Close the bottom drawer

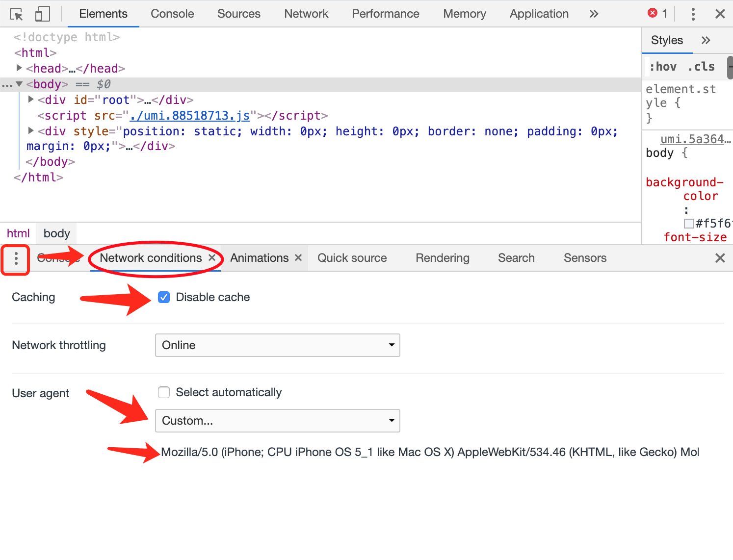[720, 258]
